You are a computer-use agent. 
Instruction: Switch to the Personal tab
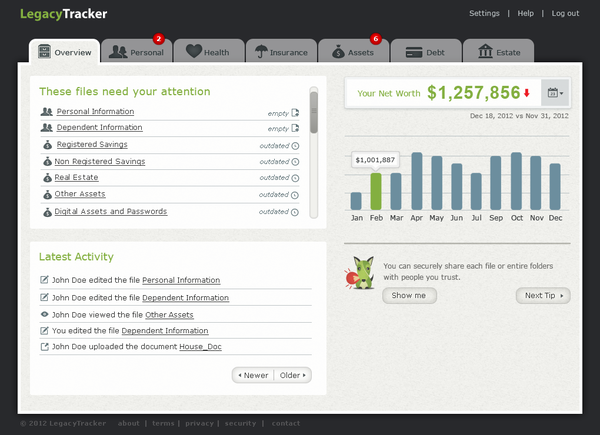137,51
